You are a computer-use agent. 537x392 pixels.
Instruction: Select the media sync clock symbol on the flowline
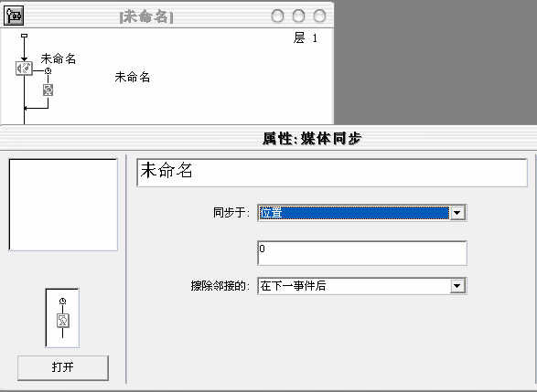[x=48, y=71]
